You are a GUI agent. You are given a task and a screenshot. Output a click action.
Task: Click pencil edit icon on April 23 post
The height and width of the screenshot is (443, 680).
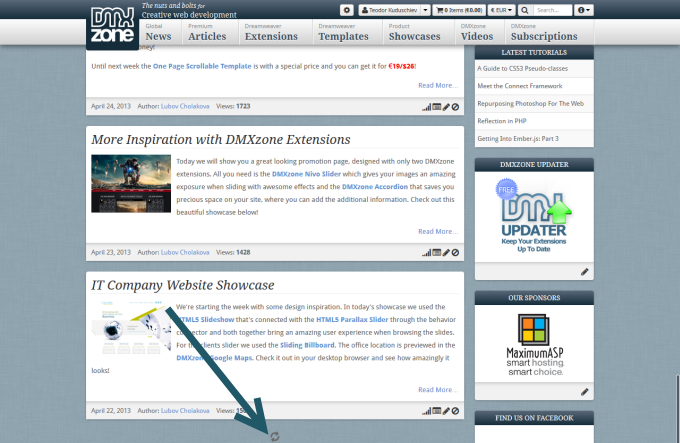446,253
